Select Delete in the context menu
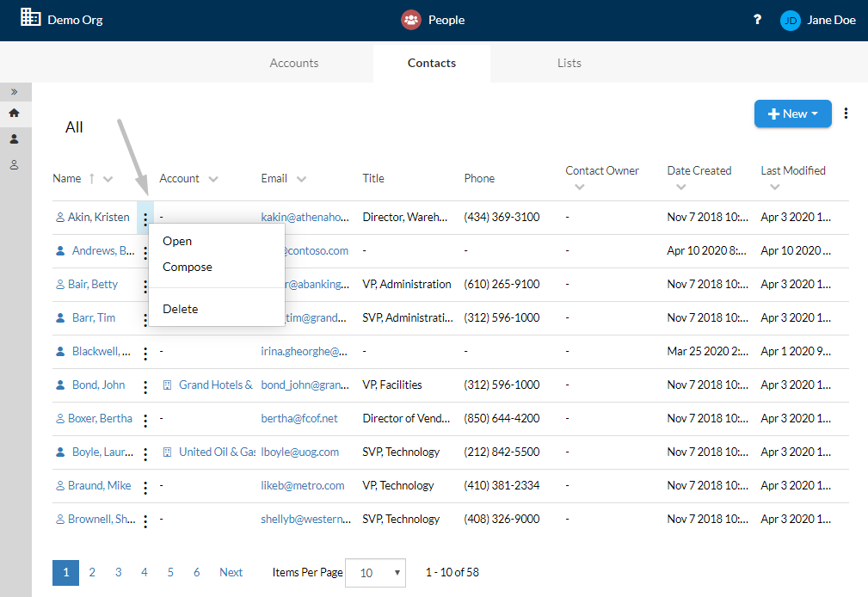This screenshot has height=597, width=868. click(181, 309)
